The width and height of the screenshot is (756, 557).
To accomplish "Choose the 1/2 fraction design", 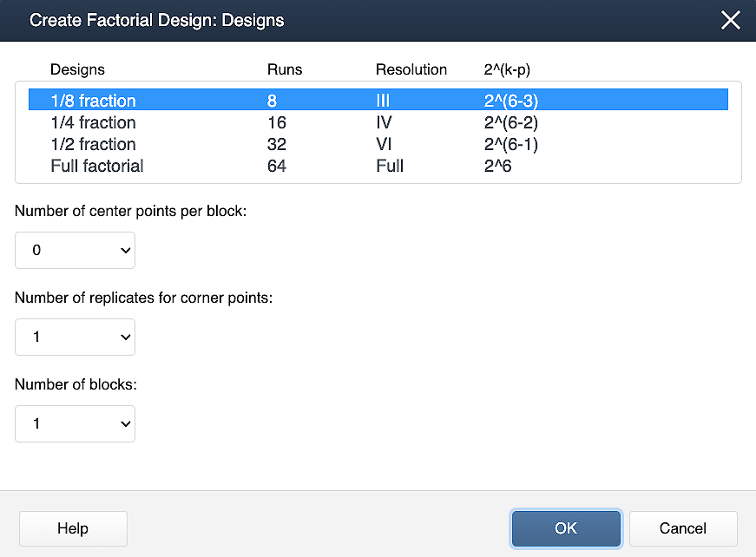I will (94, 144).
